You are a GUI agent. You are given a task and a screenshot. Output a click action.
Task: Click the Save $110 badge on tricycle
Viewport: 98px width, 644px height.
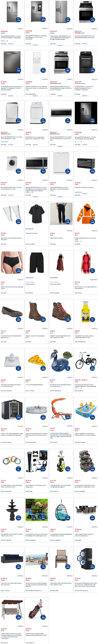point(93,368)
